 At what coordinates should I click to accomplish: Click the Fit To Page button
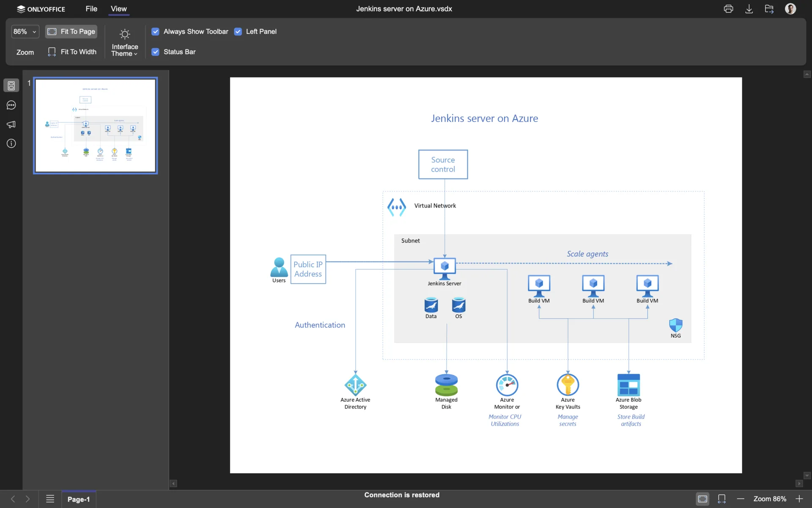point(71,32)
